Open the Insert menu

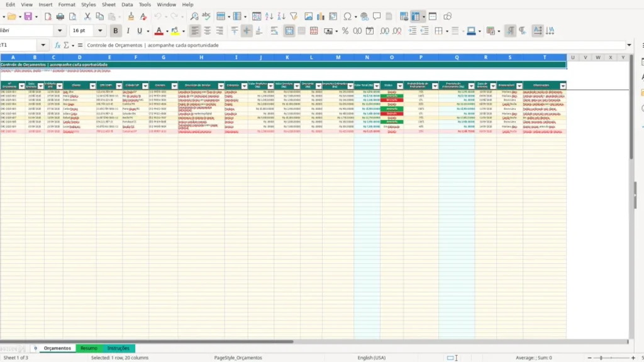(x=45, y=4)
